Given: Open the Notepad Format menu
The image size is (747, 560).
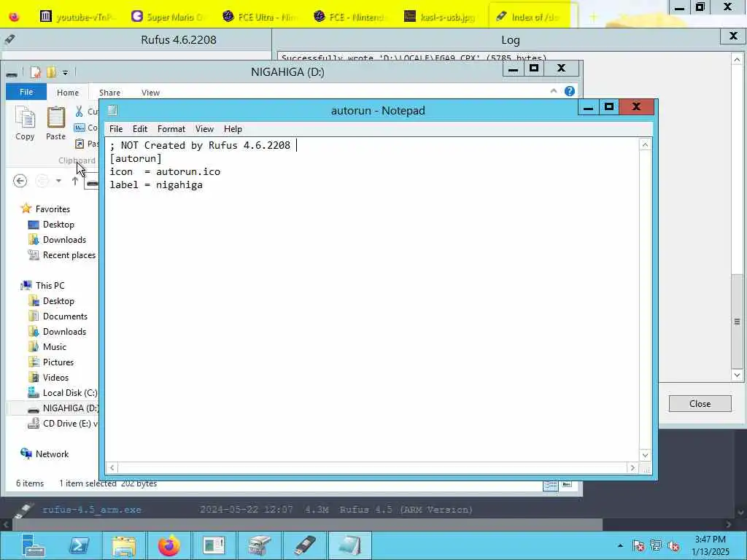Looking at the screenshot, I should point(171,129).
